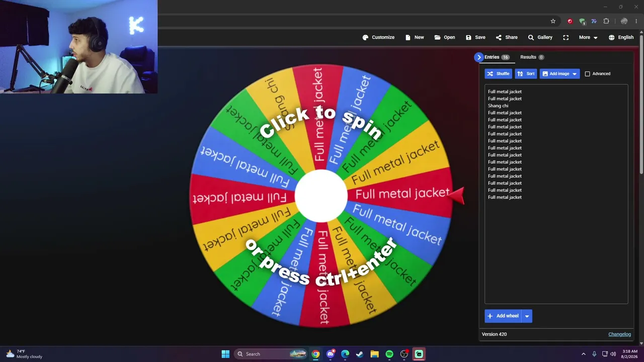Click Add wheel button
The image size is (644, 362).
click(503, 316)
